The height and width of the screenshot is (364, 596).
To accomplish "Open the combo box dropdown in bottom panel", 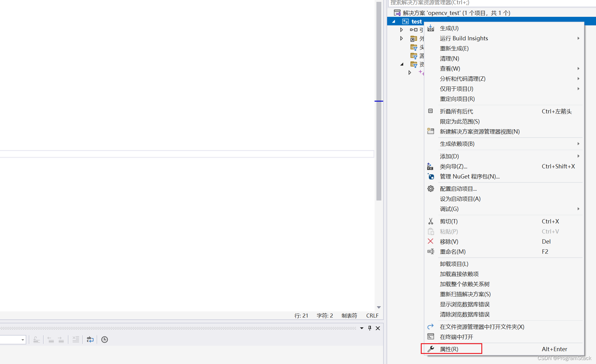I will point(22,340).
